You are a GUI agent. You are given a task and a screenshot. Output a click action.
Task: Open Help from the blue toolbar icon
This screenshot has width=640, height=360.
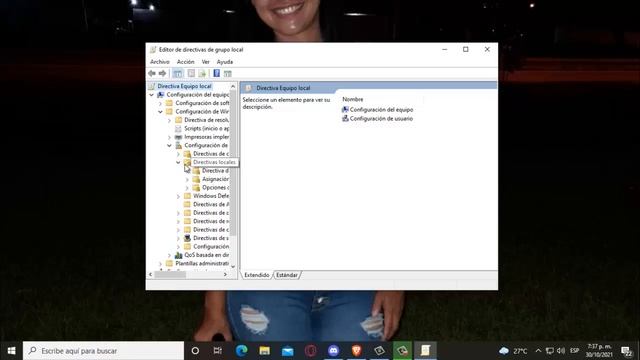pyautogui.click(x=216, y=73)
